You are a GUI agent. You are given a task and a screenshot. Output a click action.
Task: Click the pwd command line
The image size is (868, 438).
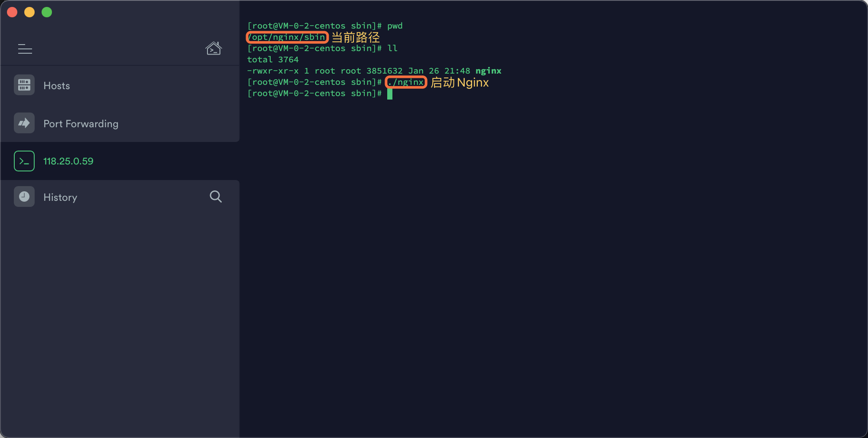coord(325,26)
